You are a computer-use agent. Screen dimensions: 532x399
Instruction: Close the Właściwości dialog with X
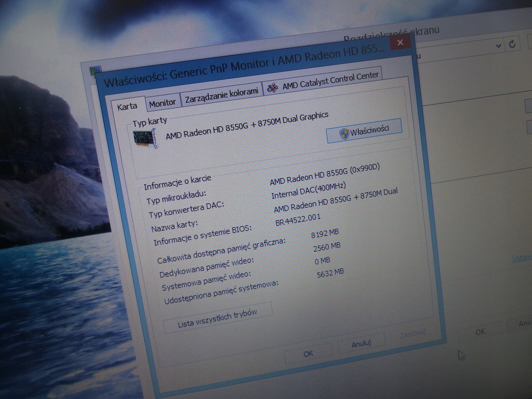pyautogui.click(x=401, y=43)
